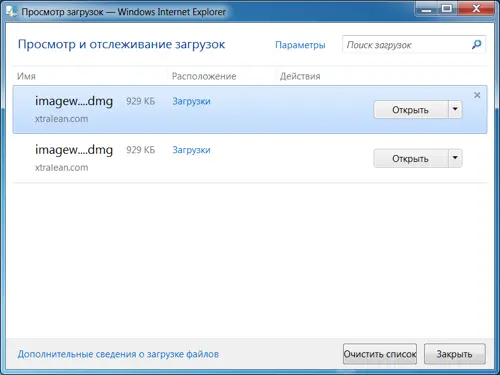Click the Закрыть button
The width and height of the screenshot is (500, 375).
coord(455,354)
